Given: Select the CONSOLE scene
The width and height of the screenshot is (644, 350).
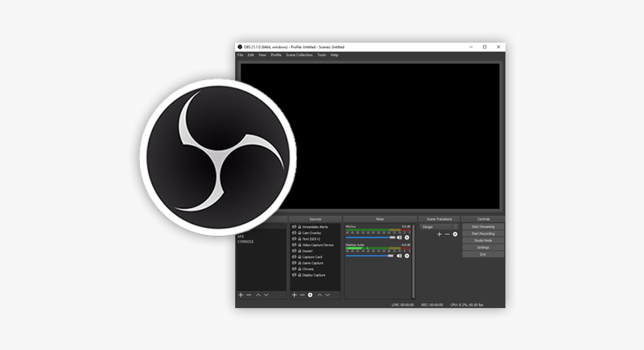Looking at the screenshot, I should tap(246, 242).
